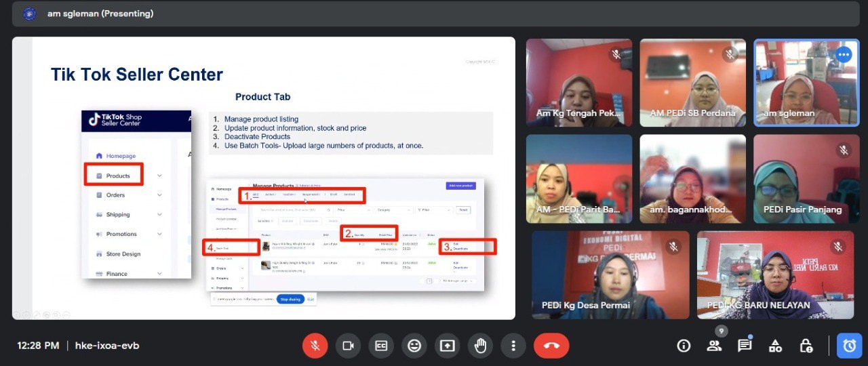Select Store Design menu item
Image resolution: width=868 pixels, height=366 pixels.
tap(123, 254)
